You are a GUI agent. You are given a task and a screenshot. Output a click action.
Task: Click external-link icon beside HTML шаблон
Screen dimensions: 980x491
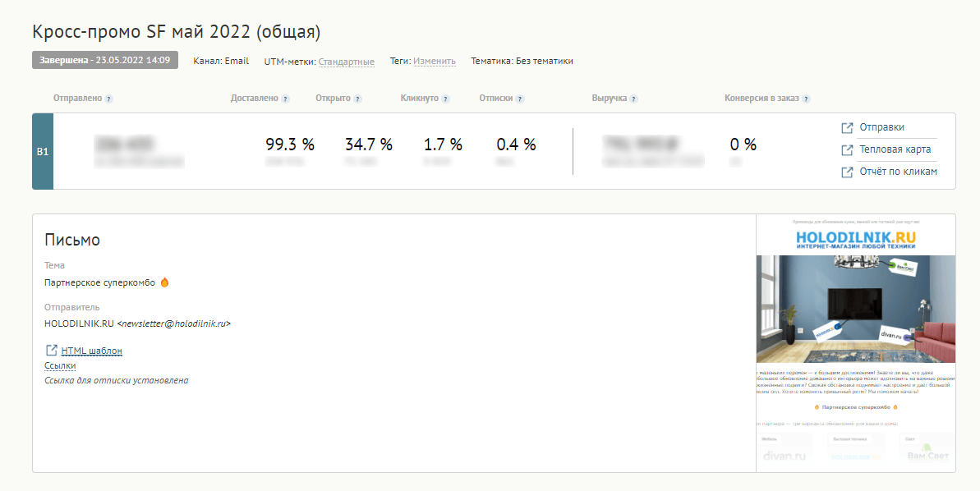pos(51,351)
